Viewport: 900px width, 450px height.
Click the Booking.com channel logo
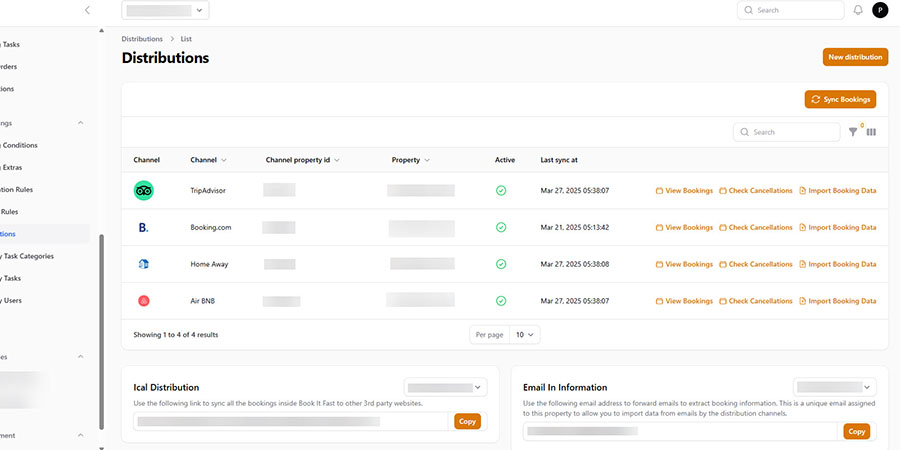pos(143,227)
